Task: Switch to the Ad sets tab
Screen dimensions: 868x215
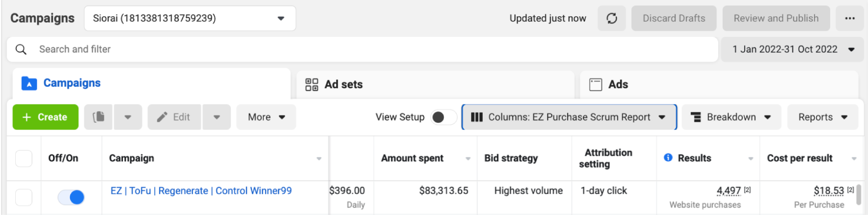Action: [x=343, y=84]
